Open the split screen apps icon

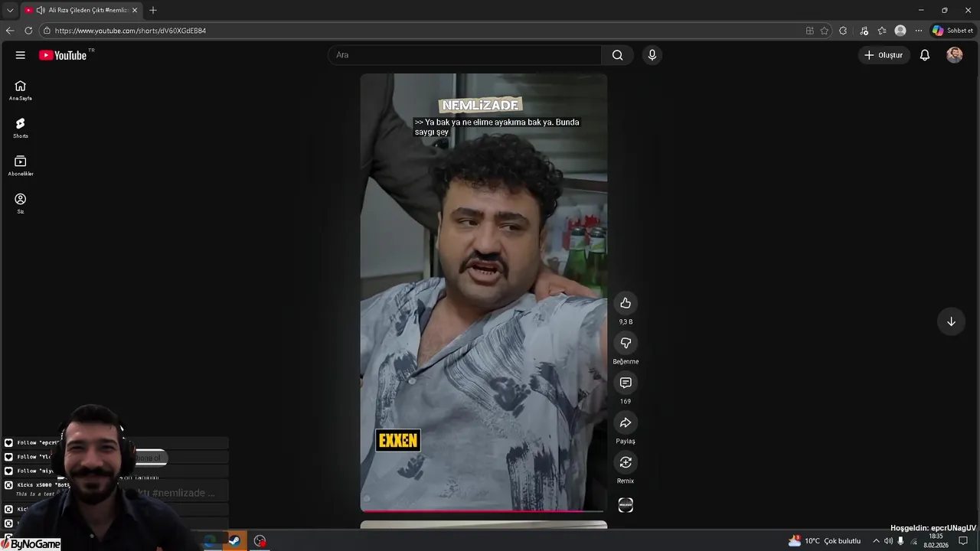[x=810, y=31]
